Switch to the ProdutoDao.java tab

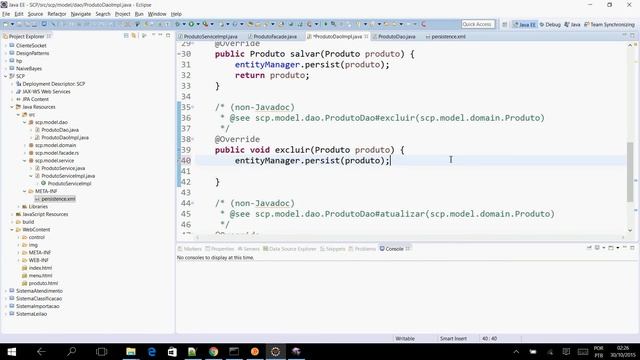[x=394, y=37]
